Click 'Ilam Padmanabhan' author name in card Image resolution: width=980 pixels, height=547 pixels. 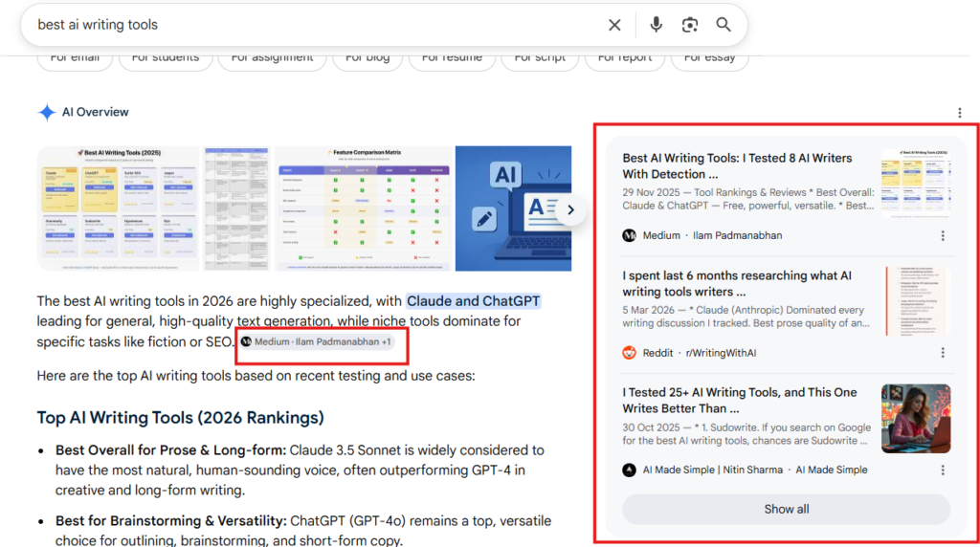tap(738, 235)
